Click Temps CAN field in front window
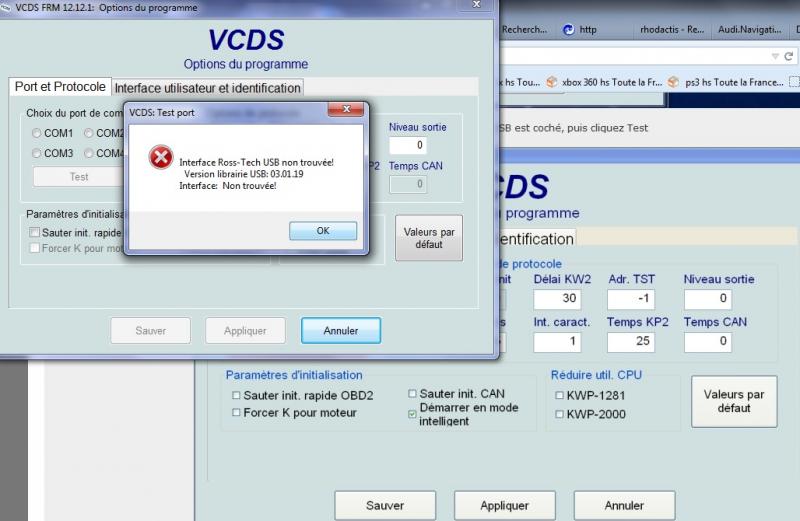This screenshot has height=521, width=800. [408, 184]
